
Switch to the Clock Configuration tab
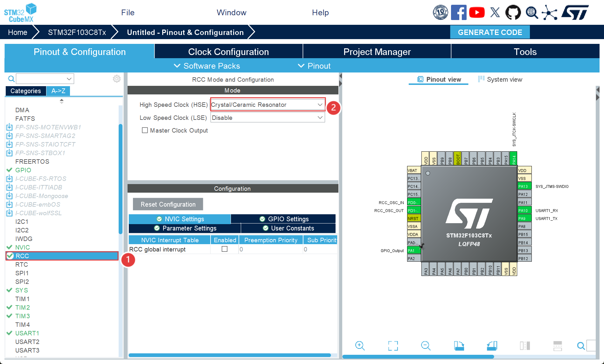[228, 52]
